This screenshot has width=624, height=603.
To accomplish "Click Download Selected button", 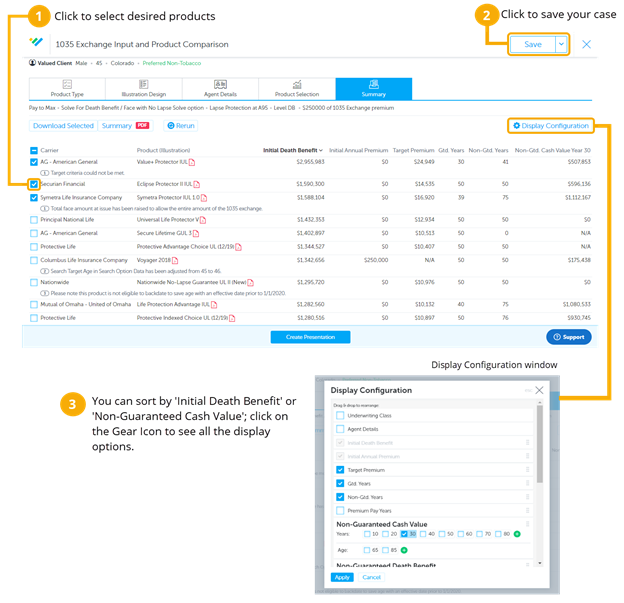I will tap(63, 125).
